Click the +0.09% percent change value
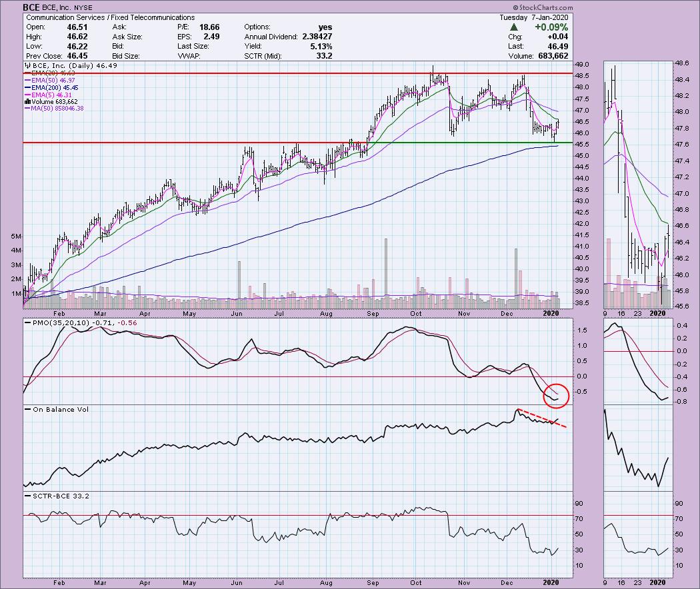Viewport: 700px width, 589px height. point(551,27)
